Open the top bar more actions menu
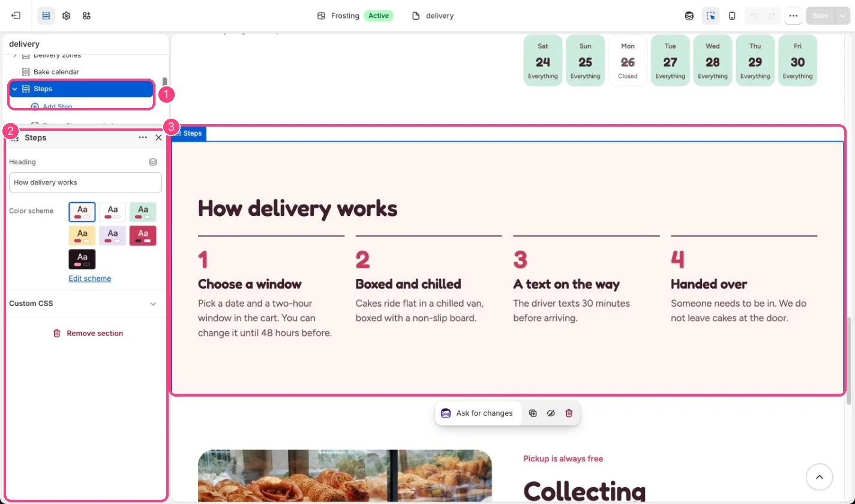The width and height of the screenshot is (855, 504). click(x=793, y=16)
